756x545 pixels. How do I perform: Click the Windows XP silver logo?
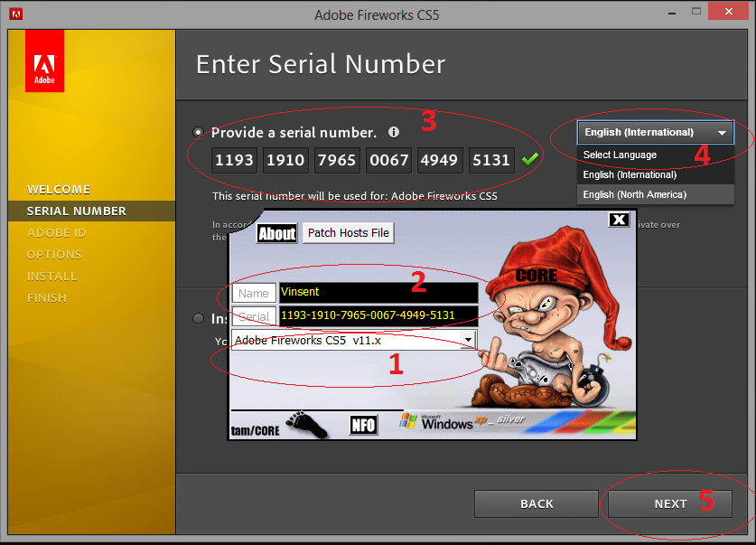[462, 421]
